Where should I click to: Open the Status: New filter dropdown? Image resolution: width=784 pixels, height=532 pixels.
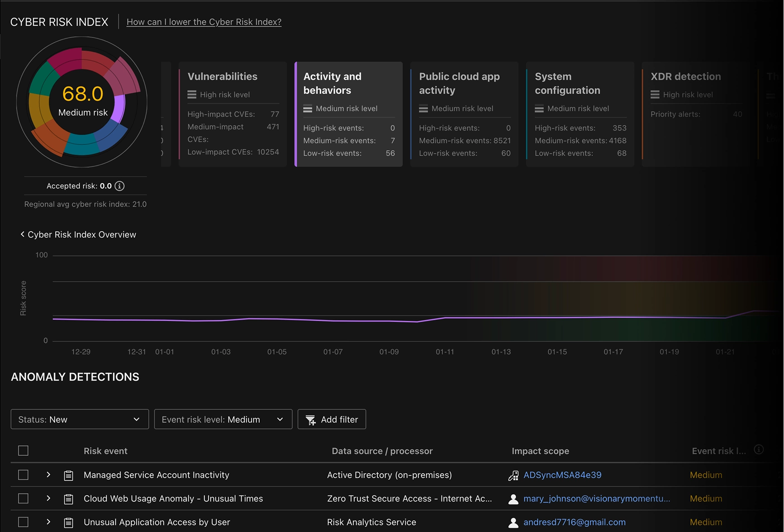coord(79,419)
